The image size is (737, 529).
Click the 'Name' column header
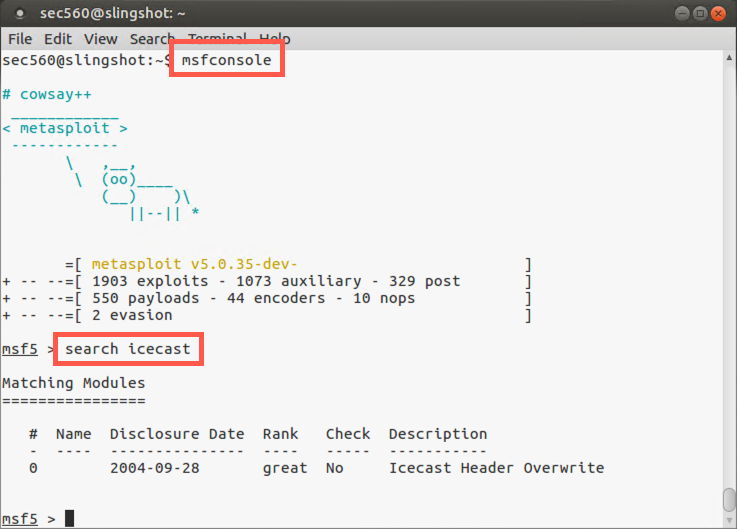tap(74, 434)
